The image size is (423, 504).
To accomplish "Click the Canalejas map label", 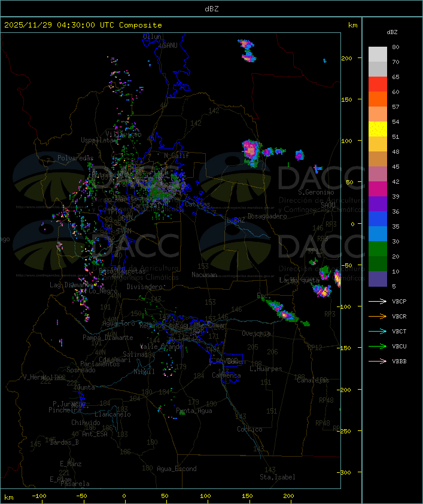I will tap(313, 380).
